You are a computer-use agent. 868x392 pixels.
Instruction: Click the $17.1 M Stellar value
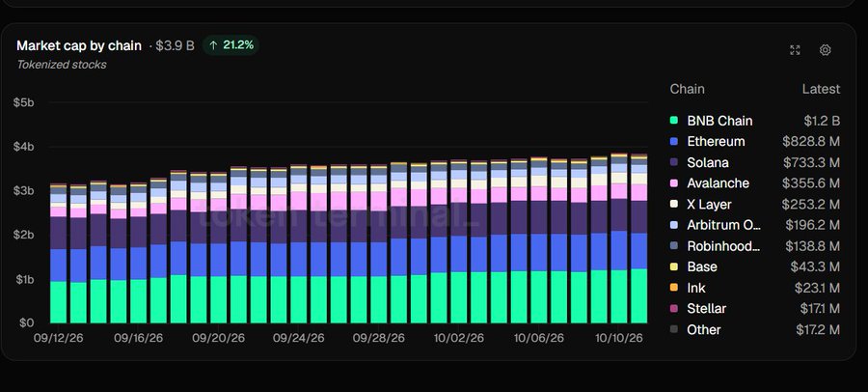[819, 308]
